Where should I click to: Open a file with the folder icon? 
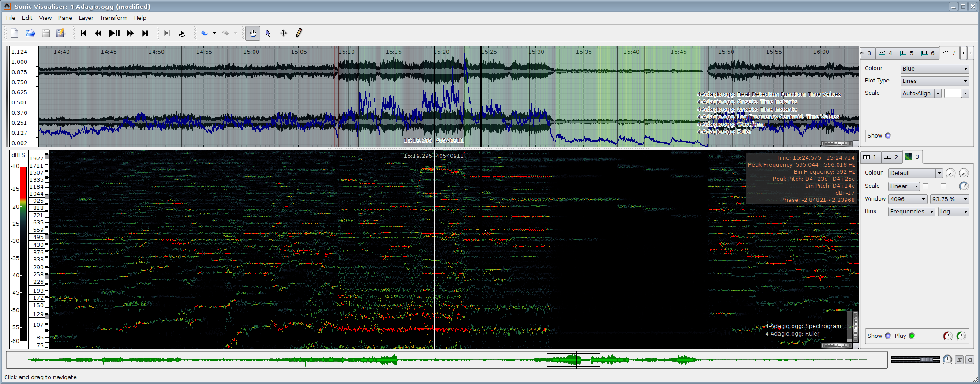tap(30, 33)
